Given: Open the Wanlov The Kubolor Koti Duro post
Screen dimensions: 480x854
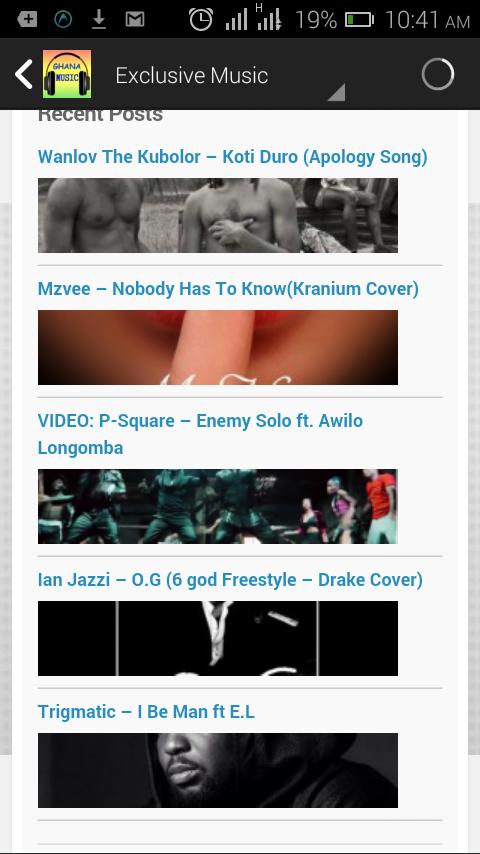Looking at the screenshot, I should 233,157.
